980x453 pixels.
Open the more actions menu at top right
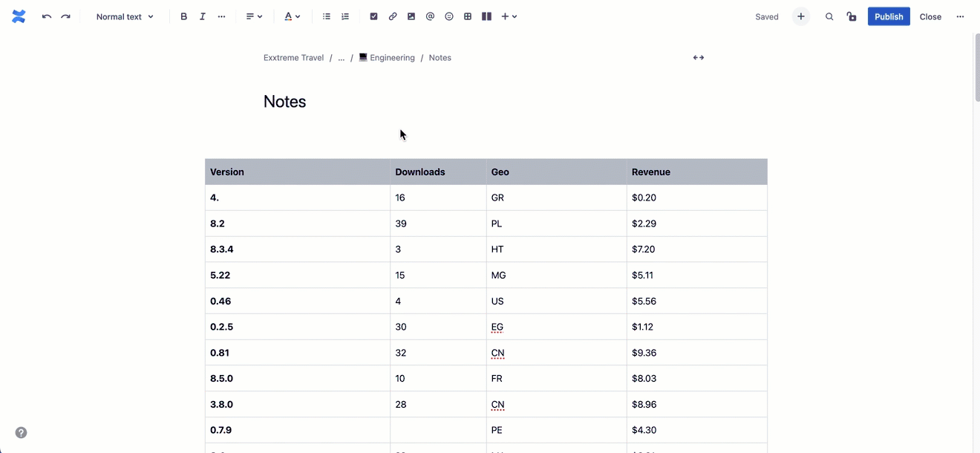tap(960, 16)
